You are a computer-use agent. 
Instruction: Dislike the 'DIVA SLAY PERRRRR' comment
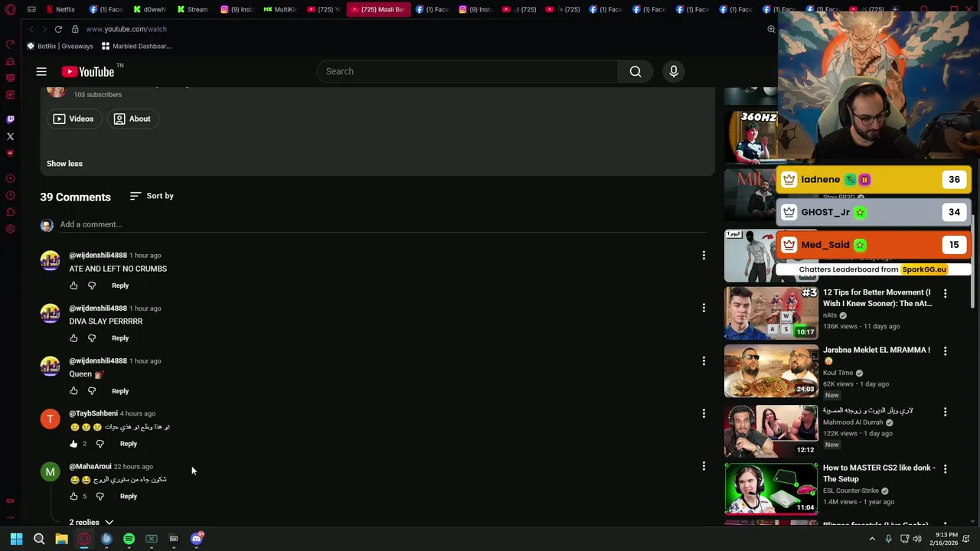(x=92, y=338)
